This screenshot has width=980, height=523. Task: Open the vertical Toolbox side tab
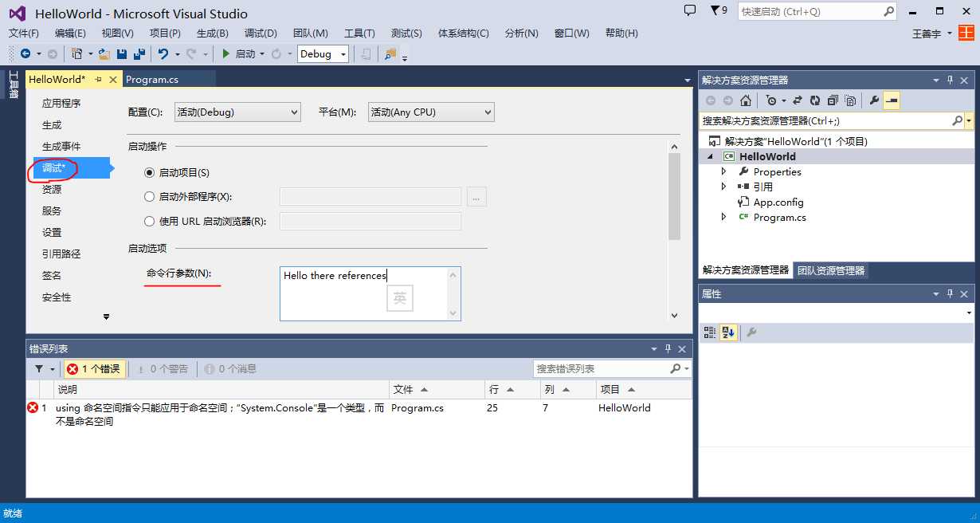(13, 85)
